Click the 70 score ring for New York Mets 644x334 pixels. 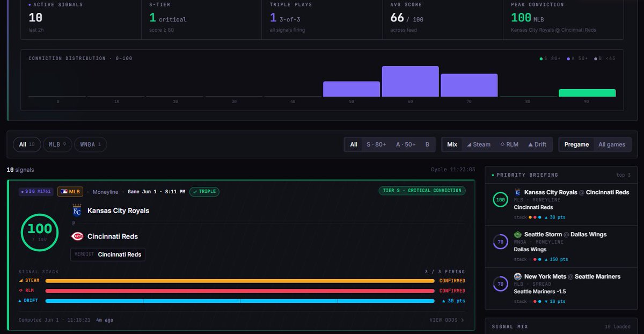(x=501, y=284)
